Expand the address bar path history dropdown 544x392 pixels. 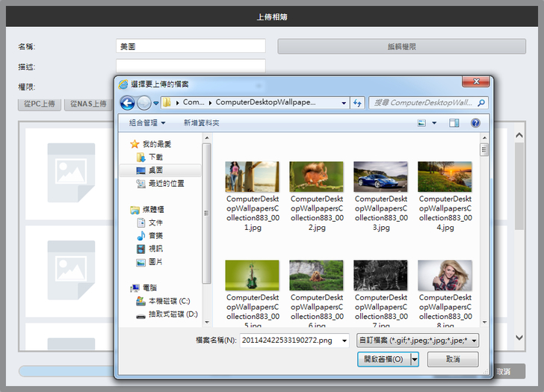[x=344, y=103]
